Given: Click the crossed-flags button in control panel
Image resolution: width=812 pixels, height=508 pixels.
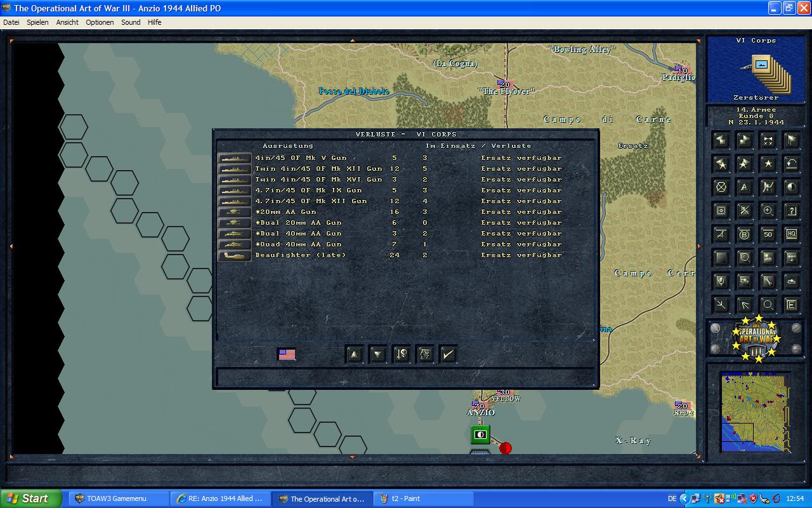Looking at the screenshot, I should point(768,140).
